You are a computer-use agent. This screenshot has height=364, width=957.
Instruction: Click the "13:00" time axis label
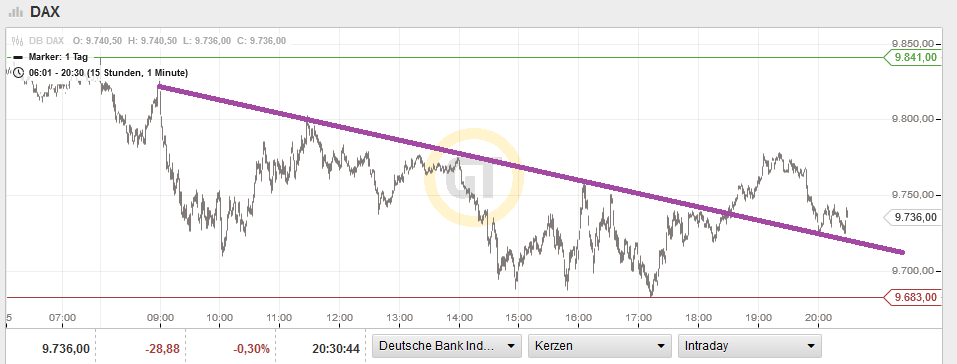pos(399,318)
